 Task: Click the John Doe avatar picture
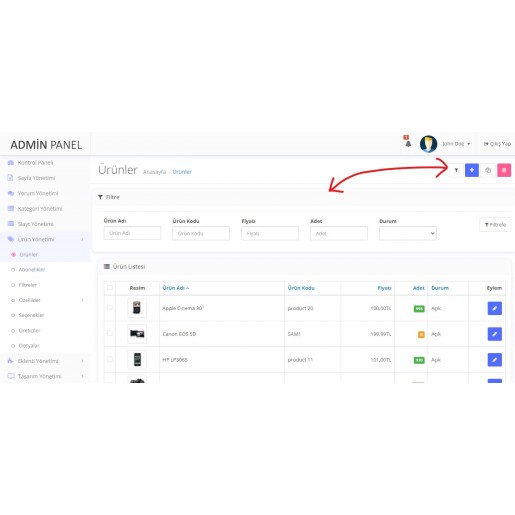(x=428, y=144)
